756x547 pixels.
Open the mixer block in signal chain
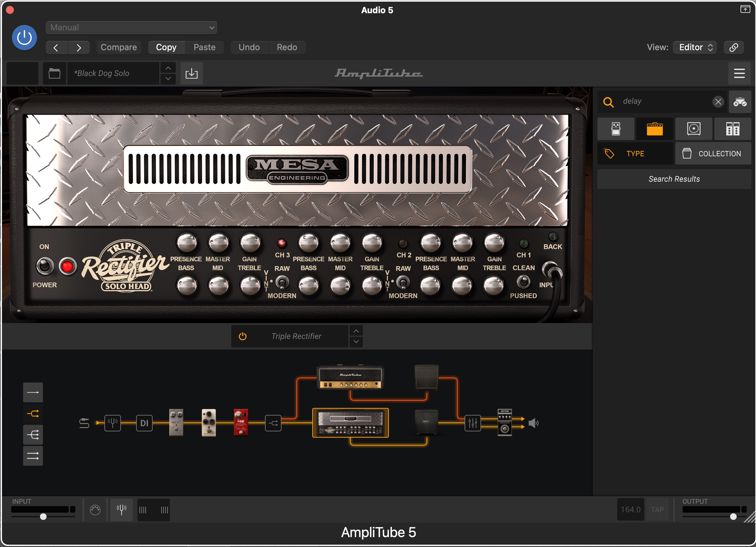coord(473,423)
